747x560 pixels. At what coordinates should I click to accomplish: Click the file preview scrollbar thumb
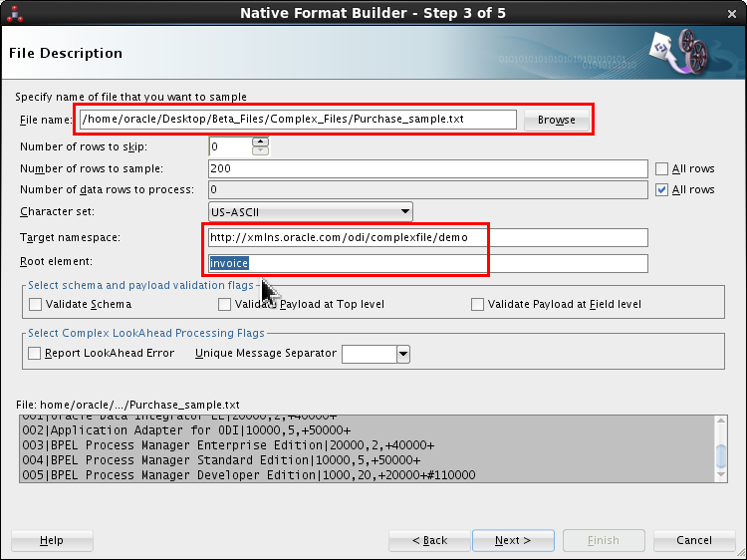pos(721,456)
